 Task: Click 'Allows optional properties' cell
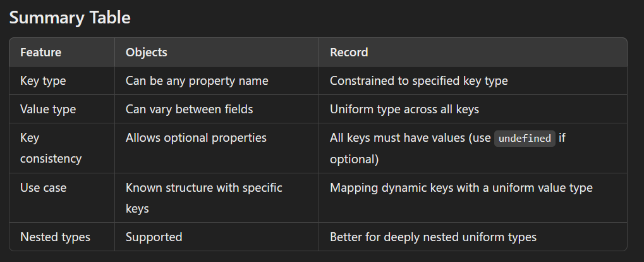point(196,138)
